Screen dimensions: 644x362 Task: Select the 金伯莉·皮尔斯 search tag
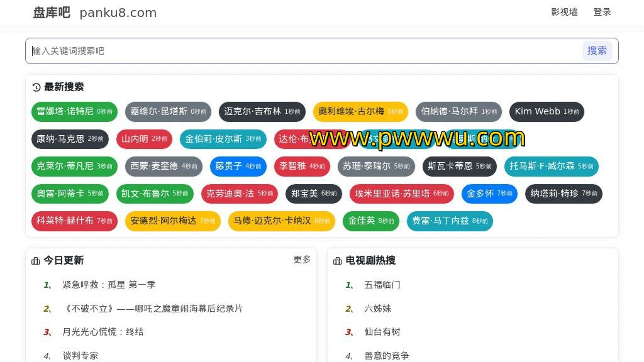[x=223, y=139]
